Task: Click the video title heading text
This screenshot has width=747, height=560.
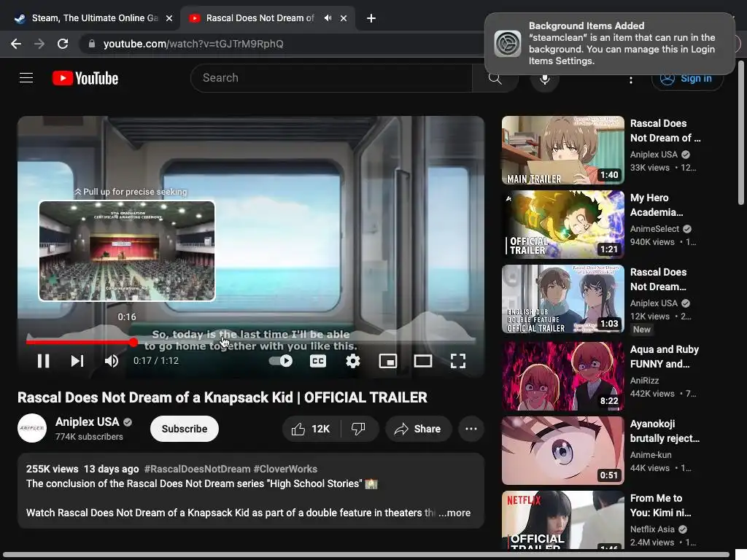Action: (222, 397)
